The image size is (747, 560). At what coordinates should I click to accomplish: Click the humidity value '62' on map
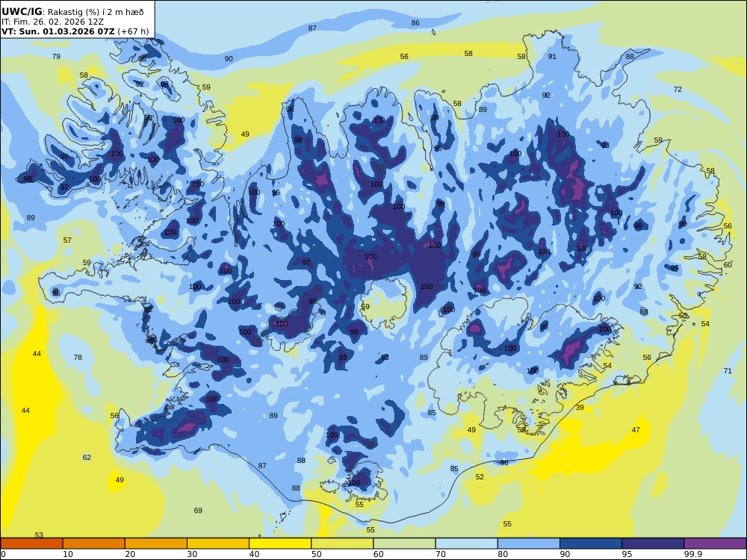pyautogui.click(x=87, y=457)
